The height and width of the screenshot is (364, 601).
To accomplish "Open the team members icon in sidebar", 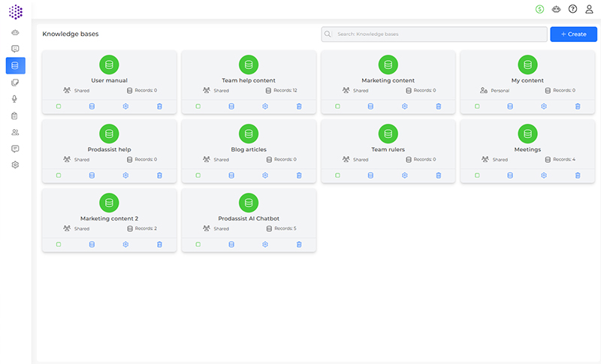I will coord(15,132).
